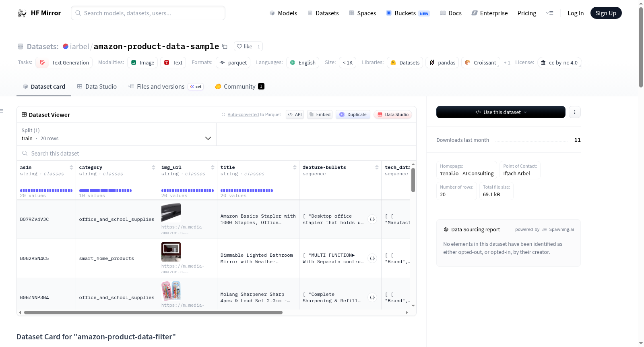The height and width of the screenshot is (347, 644).
Task: Click the category value distribution bar
Action: tap(105, 191)
